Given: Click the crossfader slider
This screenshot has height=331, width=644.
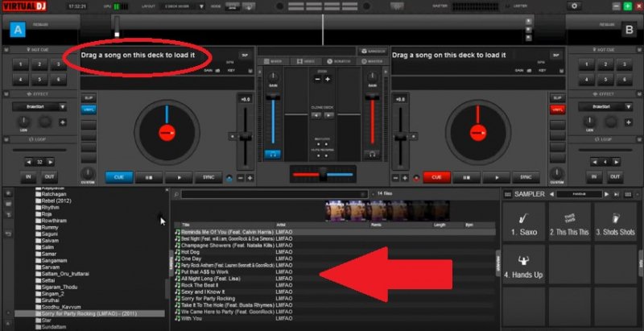Looking at the screenshot, I should tap(323, 174).
